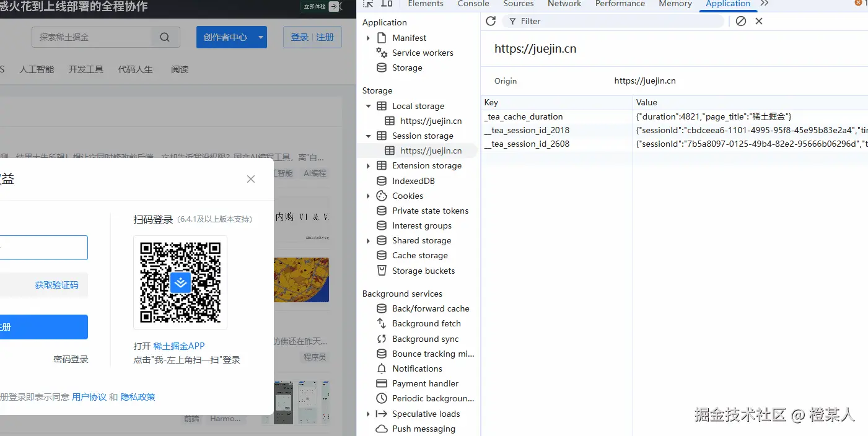868x436 pixels.
Task: Click the delete selected X icon
Action: coord(759,21)
